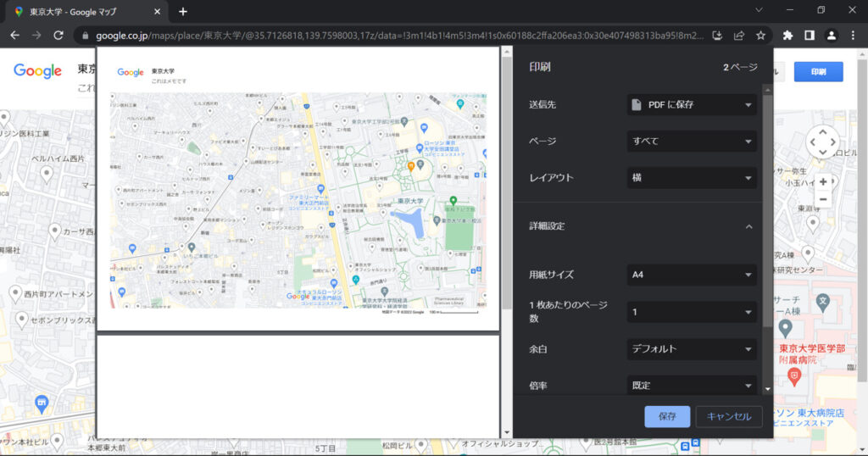Click the browser forward arrow
The height and width of the screenshot is (456, 868).
tap(36, 36)
